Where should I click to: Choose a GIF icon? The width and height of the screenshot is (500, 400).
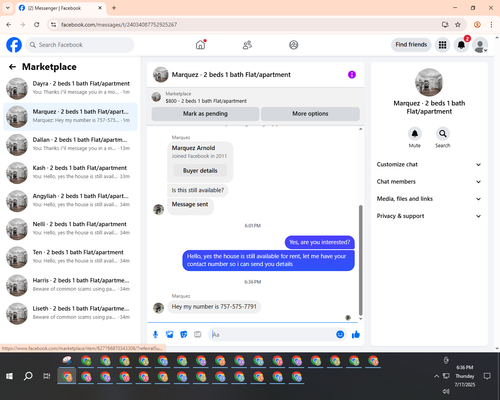pyautogui.click(x=198, y=334)
